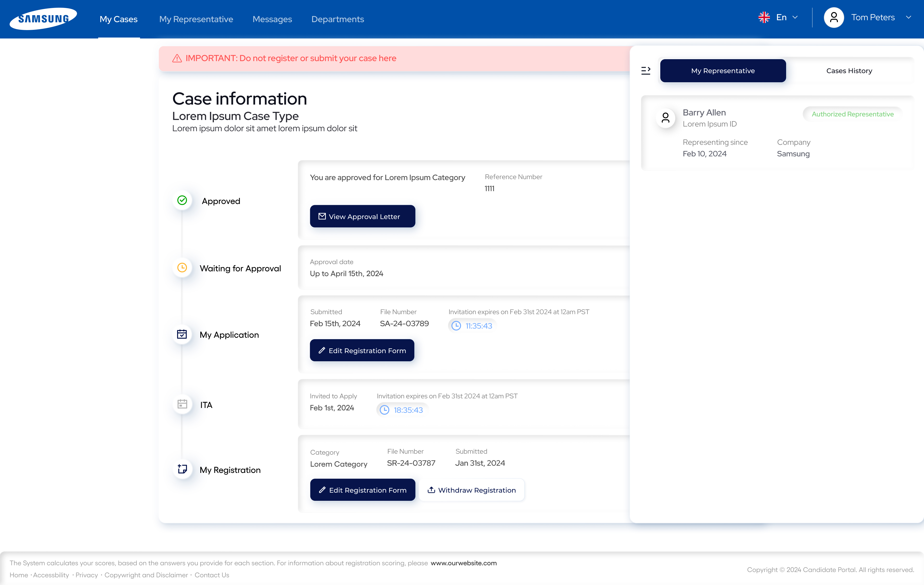Open Messages in the top navigation

pyautogui.click(x=272, y=19)
